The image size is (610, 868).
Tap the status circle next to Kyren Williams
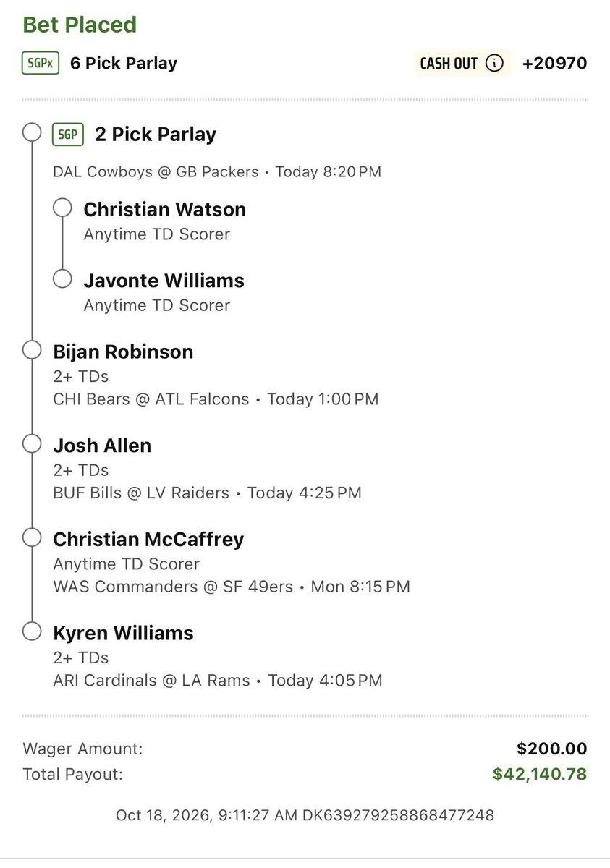coord(32,631)
